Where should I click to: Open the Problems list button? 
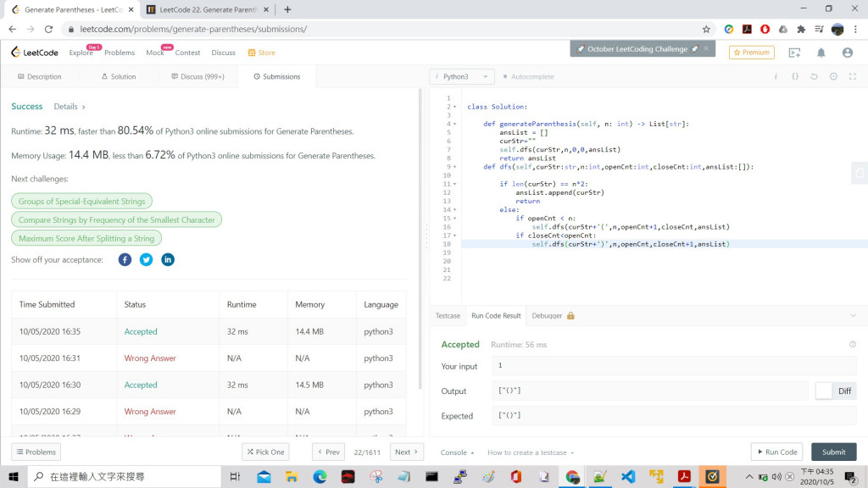[x=36, y=452]
